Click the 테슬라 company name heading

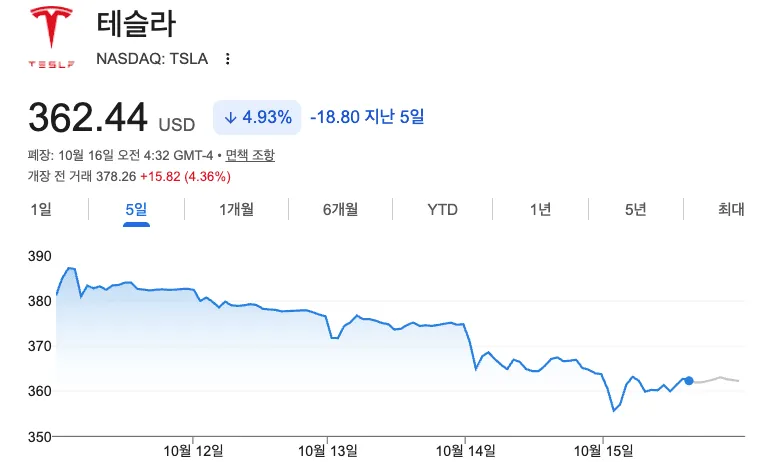point(136,24)
